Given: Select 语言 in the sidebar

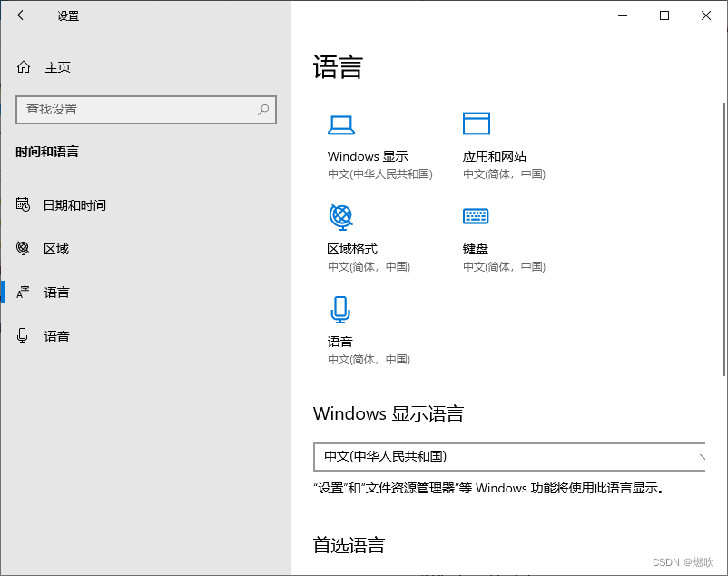Looking at the screenshot, I should (56, 293).
